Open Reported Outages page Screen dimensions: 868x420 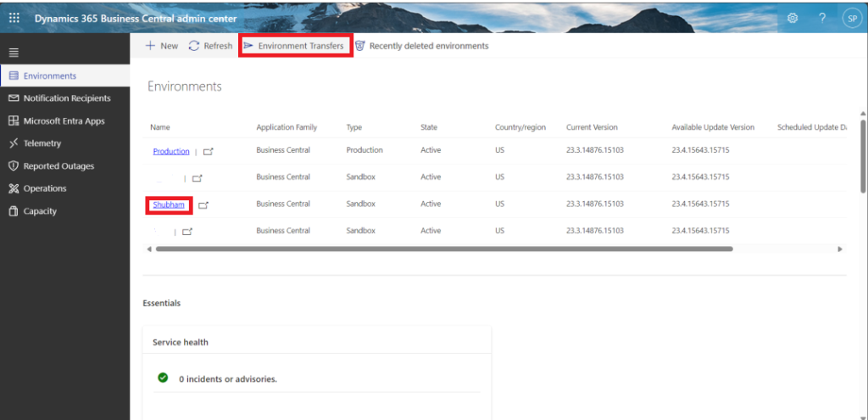coord(64,165)
